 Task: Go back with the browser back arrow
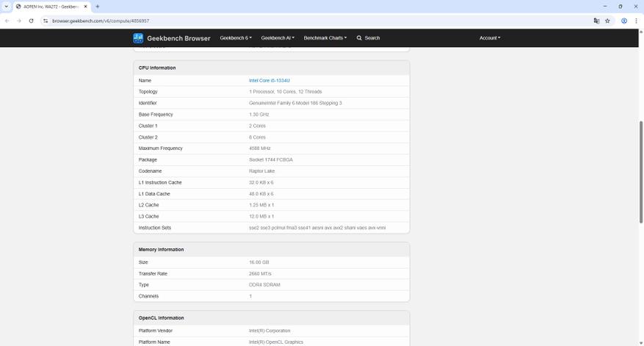coord(7,21)
